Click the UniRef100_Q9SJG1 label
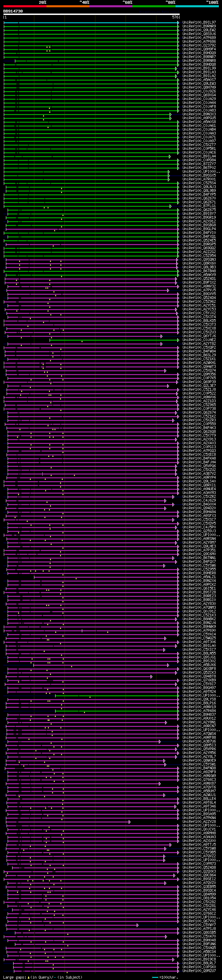This screenshot has width=222, height=980. pyautogui.click(x=199, y=657)
